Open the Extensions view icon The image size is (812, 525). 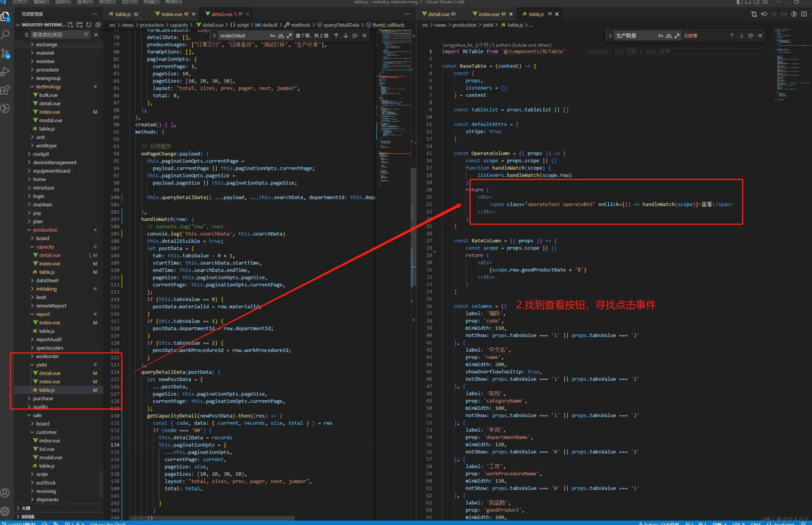click(5, 90)
